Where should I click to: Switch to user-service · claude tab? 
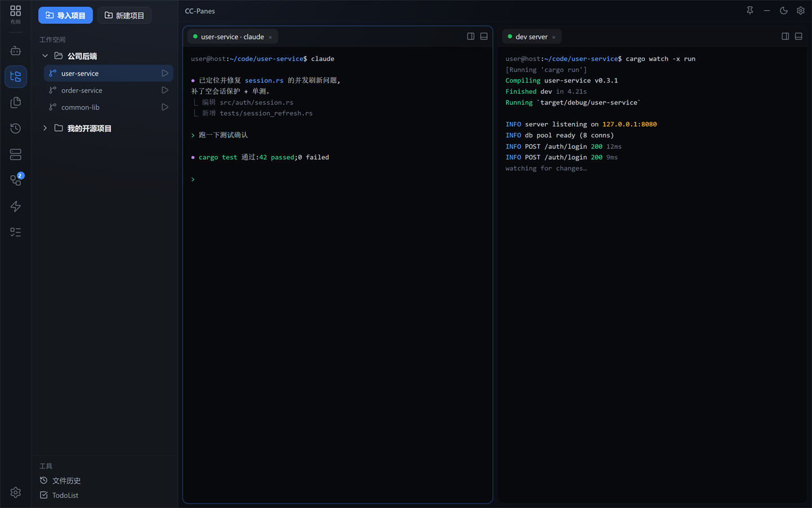coord(232,37)
